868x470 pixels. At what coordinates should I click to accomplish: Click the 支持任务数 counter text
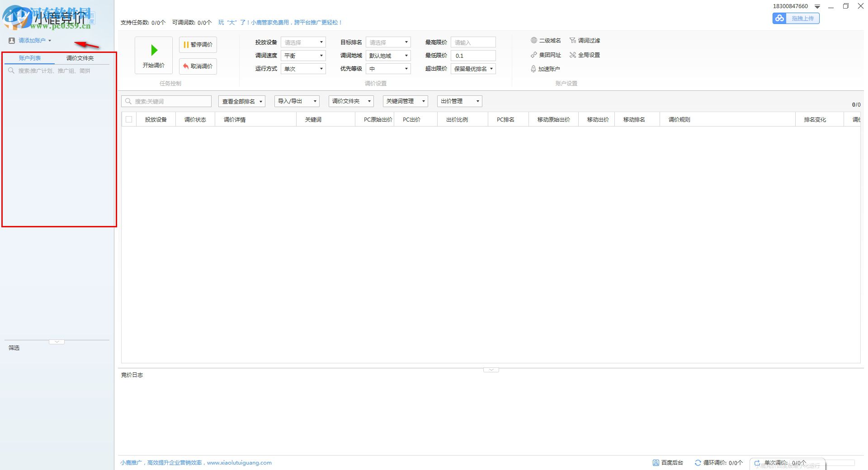coord(143,23)
